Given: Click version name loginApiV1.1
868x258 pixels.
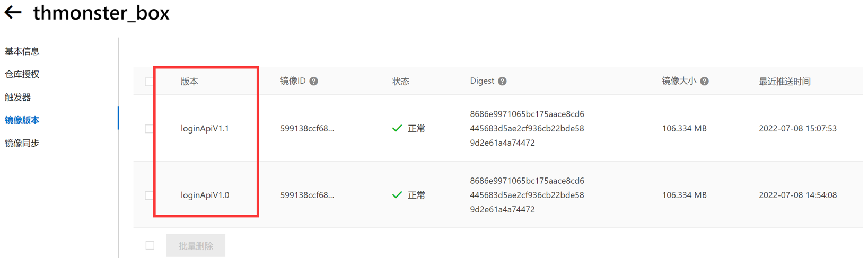Looking at the screenshot, I should (x=205, y=128).
